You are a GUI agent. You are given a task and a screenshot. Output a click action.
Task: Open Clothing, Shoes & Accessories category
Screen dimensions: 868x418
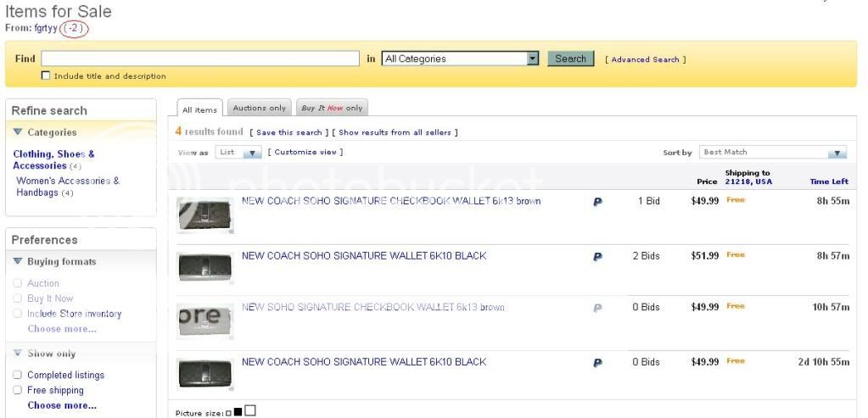(x=53, y=159)
